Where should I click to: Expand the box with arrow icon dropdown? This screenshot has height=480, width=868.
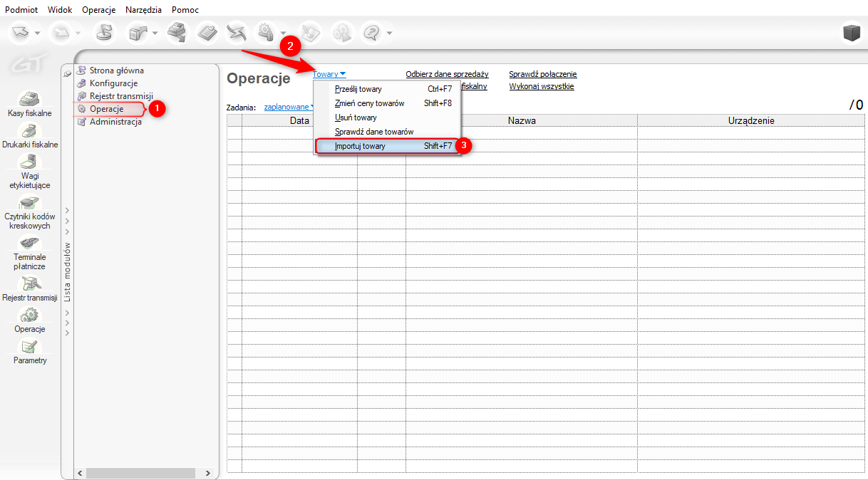(155, 33)
